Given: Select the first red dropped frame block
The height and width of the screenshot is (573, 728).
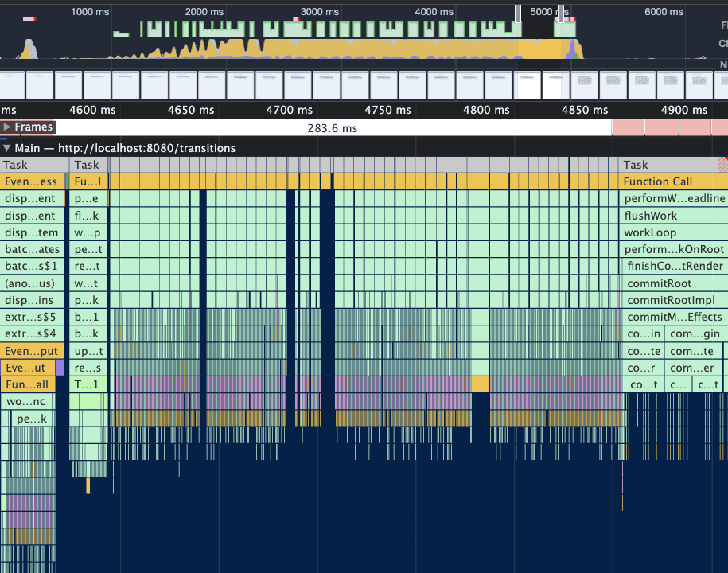Looking at the screenshot, I should coord(627,127).
